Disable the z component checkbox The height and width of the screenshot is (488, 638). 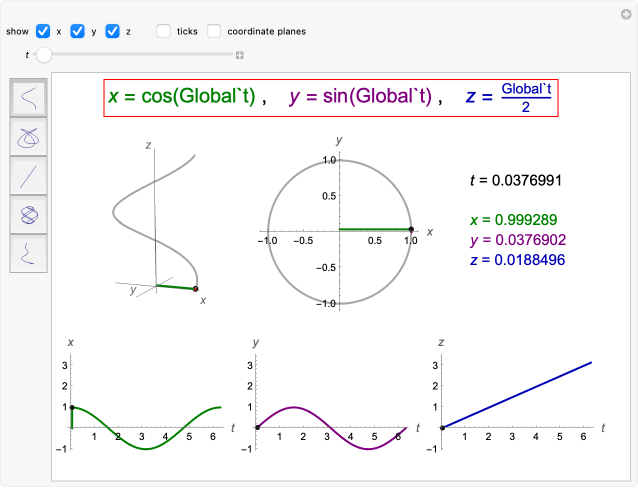tap(112, 32)
